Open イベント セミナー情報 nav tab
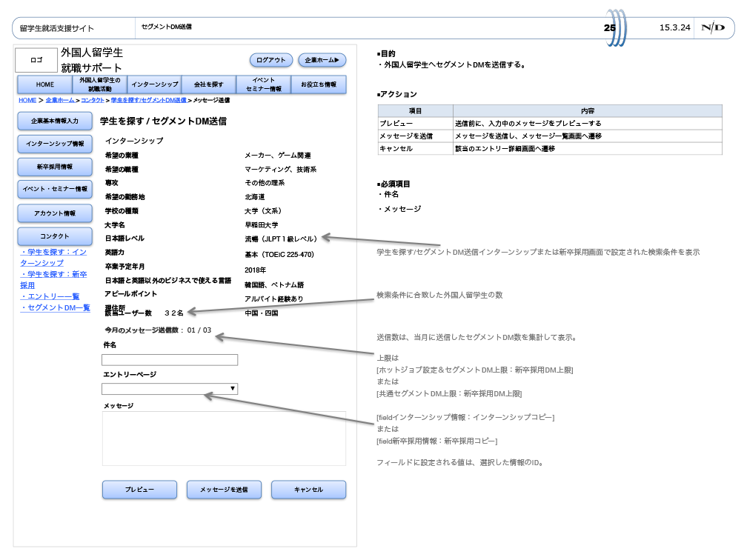The image size is (747, 560). click(x=264, y=84)
